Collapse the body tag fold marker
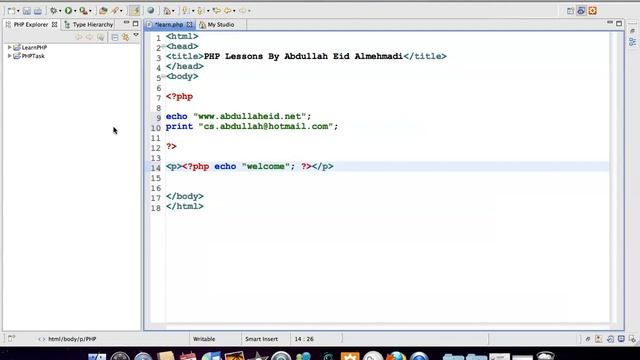The image size is (640, 360). (163, 76)
